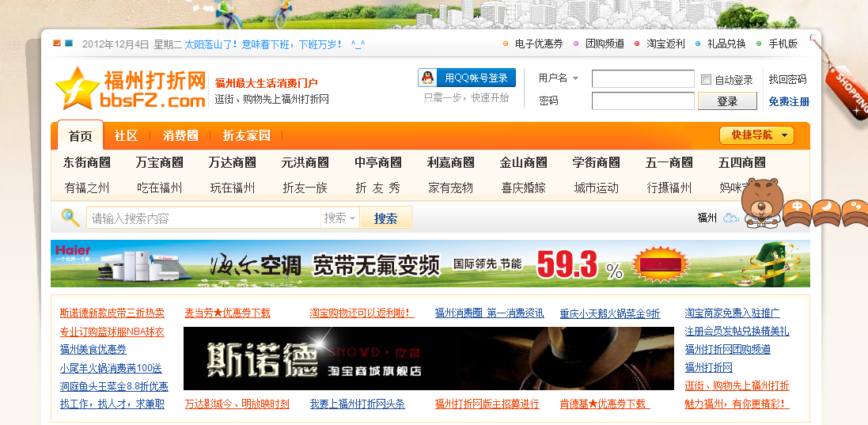The width and height of the screenshot is (868, 425).
Task: Click the 免费注册 link
Action: pos(789,101)
